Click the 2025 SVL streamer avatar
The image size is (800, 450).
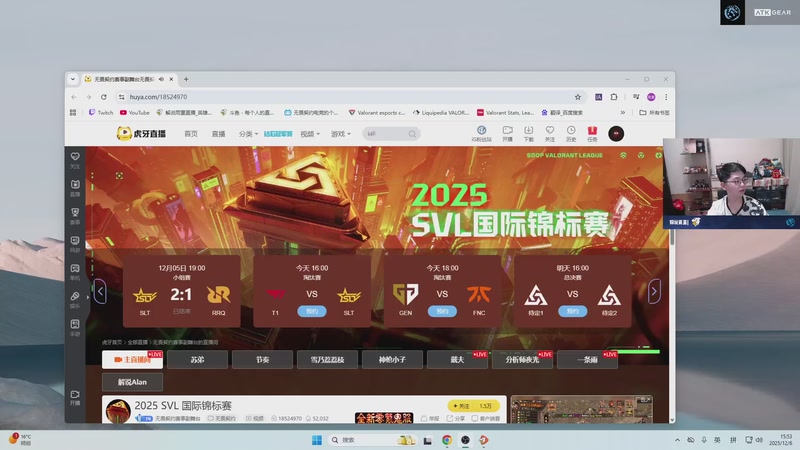click(118, 411)
